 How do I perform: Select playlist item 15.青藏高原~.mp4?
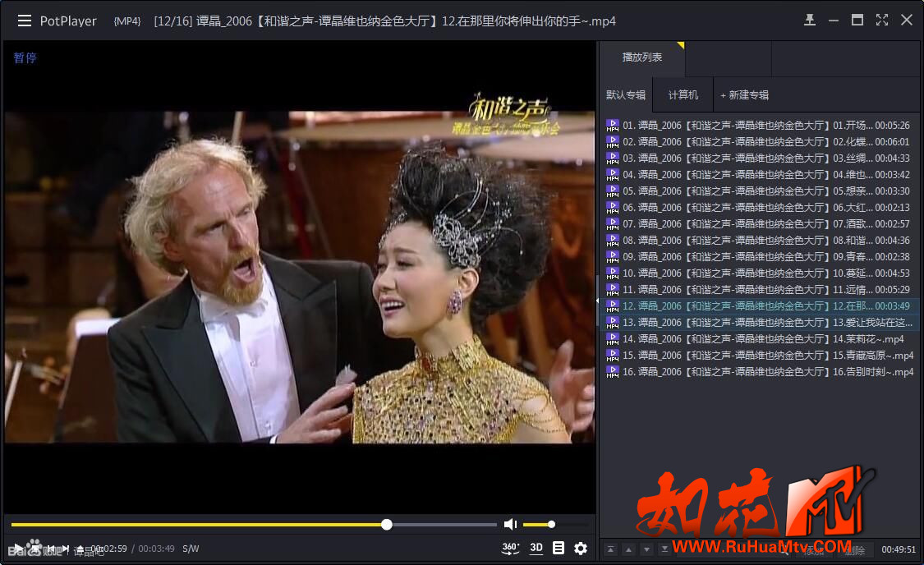(760, 356)
